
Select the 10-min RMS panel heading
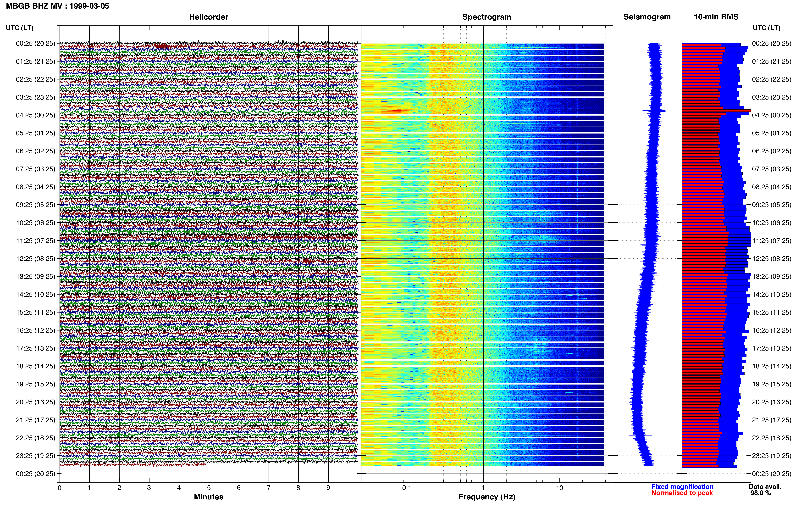pos(716,17)
